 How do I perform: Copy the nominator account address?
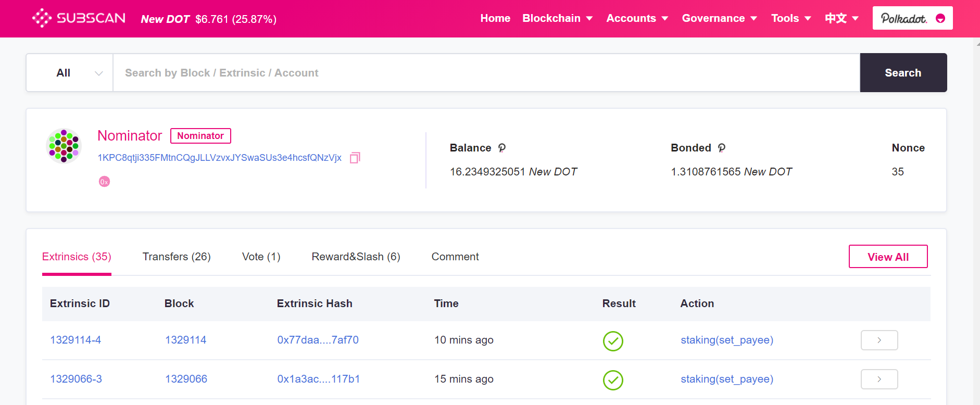tap(355, 158)
